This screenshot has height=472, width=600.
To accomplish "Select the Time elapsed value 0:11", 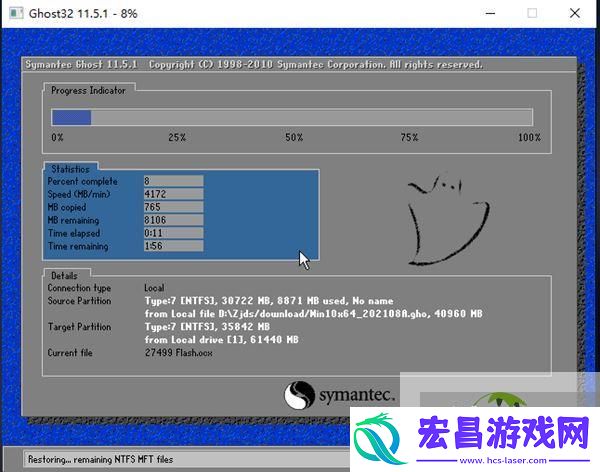I will [173, 233].
